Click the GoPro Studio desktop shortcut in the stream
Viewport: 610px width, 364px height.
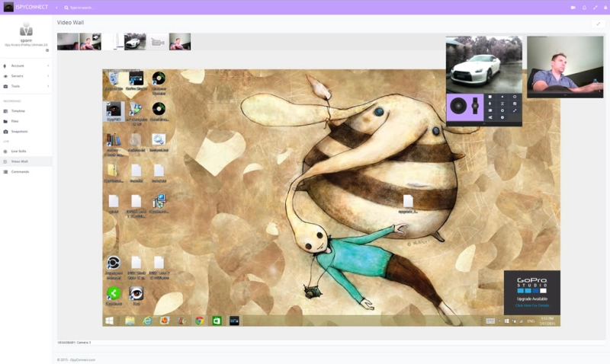pyautogui.click(x=136, y=81)
